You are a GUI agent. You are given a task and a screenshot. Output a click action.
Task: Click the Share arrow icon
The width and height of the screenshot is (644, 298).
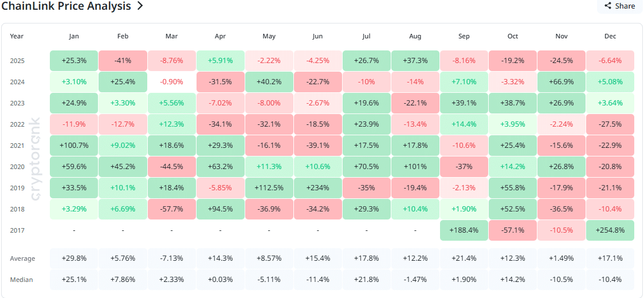(608, 6)
